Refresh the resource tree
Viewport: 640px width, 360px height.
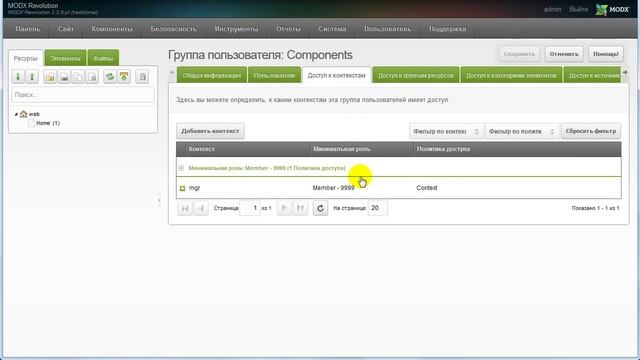(x=110, y=77)
